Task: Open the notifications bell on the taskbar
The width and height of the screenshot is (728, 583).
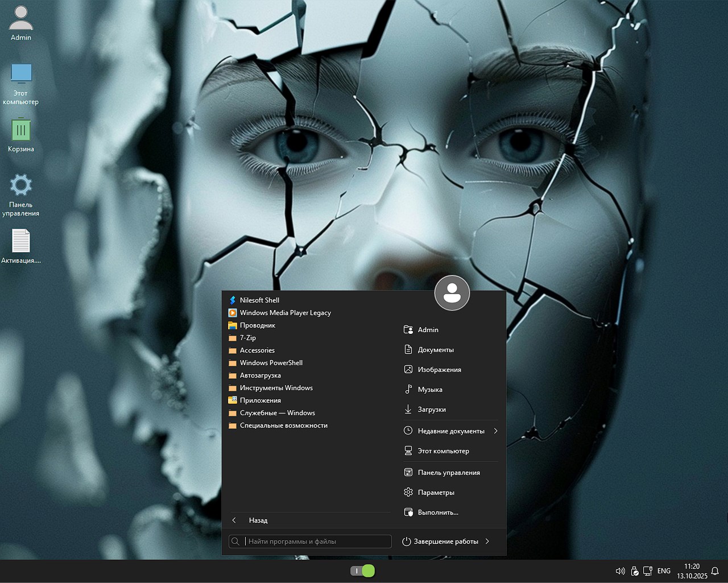Action: click(x=715, y=571)
